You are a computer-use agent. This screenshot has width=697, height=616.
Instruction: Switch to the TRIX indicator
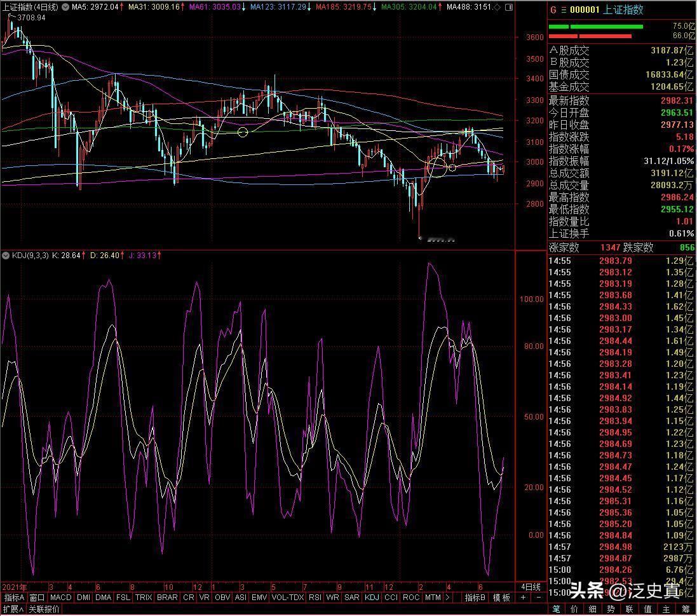click(x=144, y=598)
